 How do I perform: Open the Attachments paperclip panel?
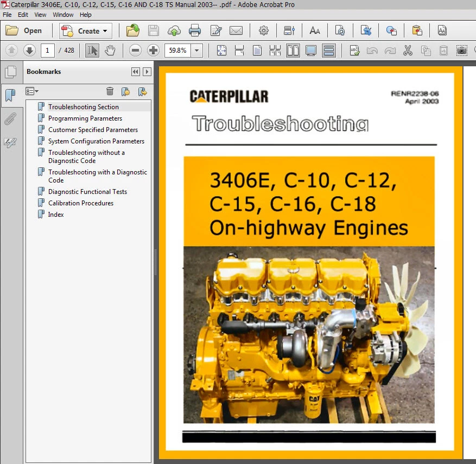click(x=10, y=119)
